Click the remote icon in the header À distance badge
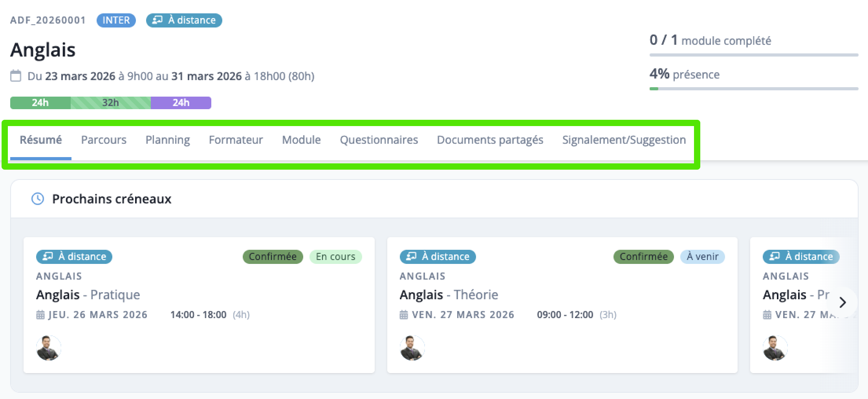The height and width of the screenshot is (399, 868). pyautogui.click(x=157, y=20)
